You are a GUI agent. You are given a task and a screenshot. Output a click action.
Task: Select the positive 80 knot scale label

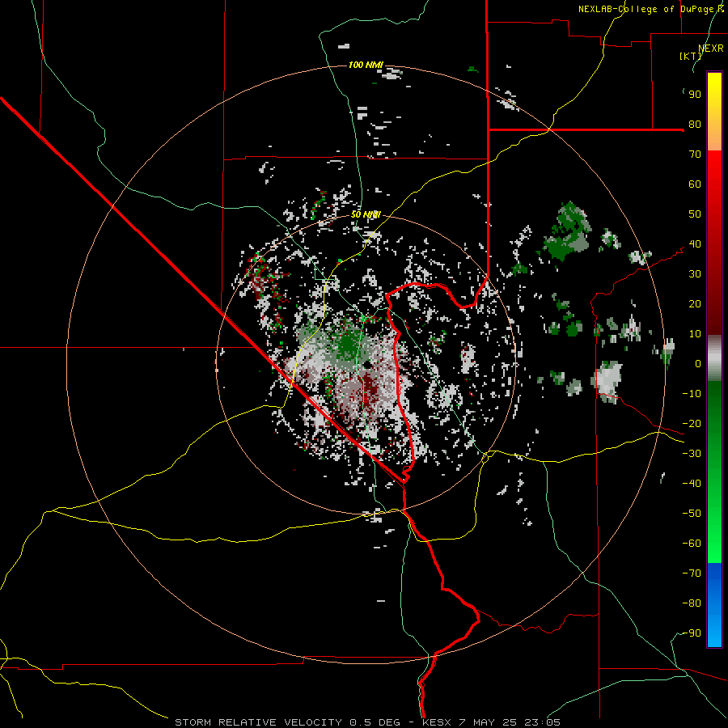(x=695, y=125)
